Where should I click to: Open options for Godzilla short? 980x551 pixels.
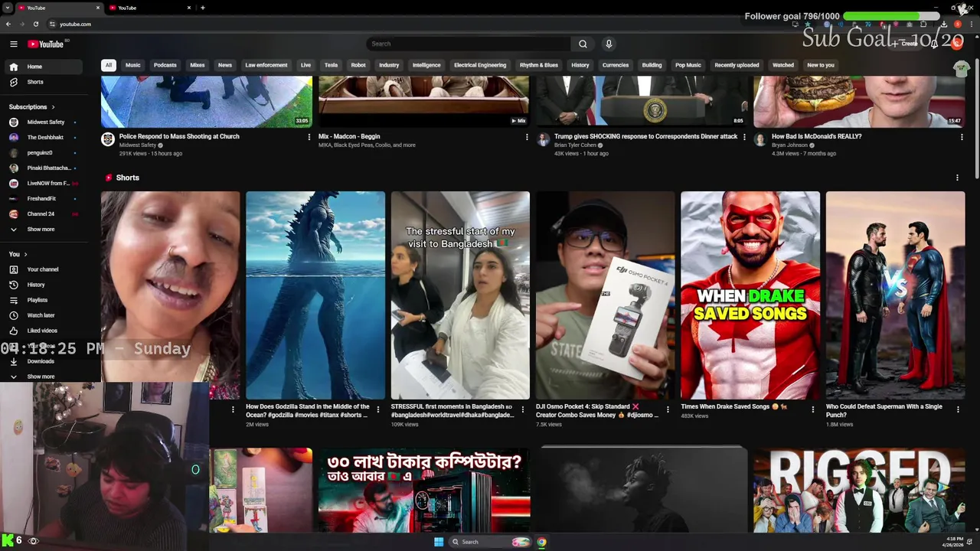pyautogui.click(x=377, y=409)
